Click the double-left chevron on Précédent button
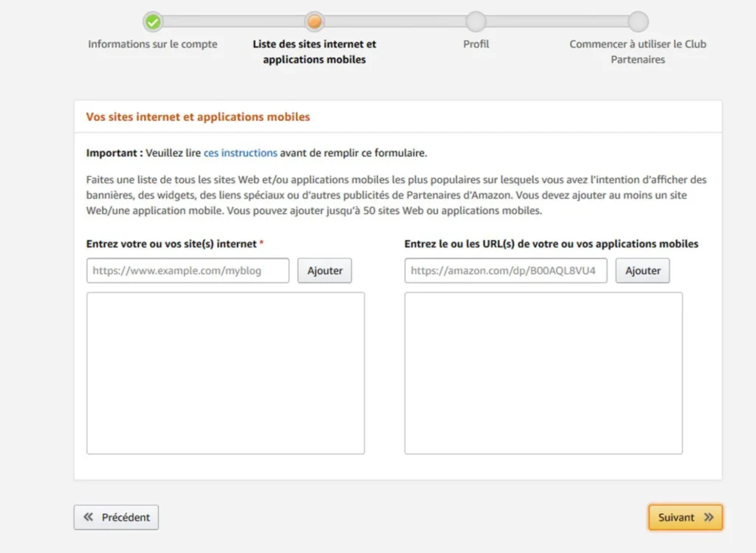The image size is (756, 553). pos(89,517)
